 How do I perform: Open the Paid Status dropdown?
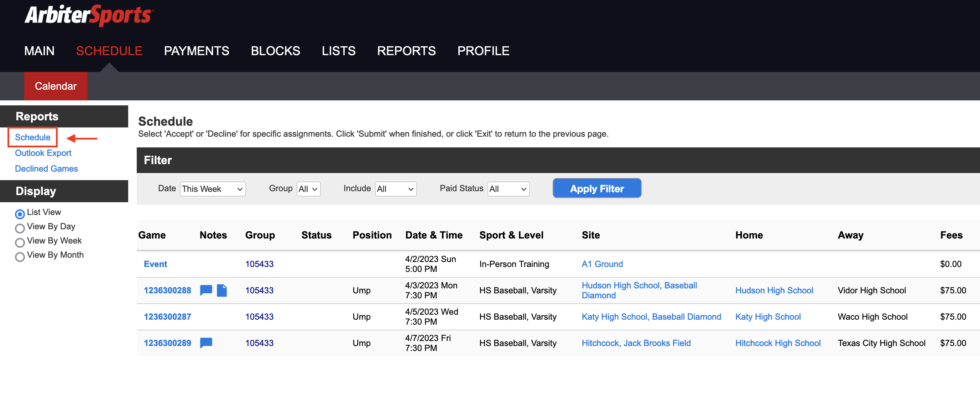point(508,189)
